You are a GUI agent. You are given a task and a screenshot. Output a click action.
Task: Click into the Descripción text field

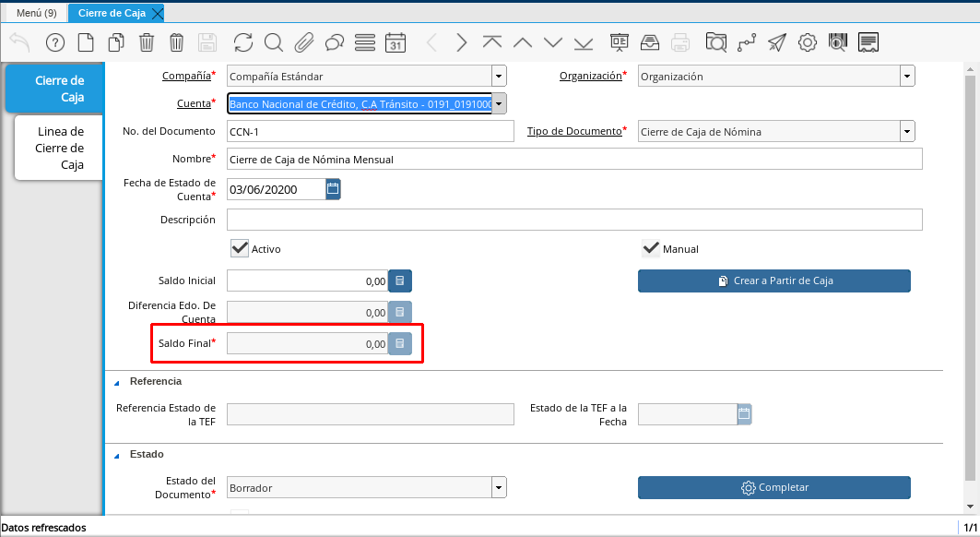(573, 220)
